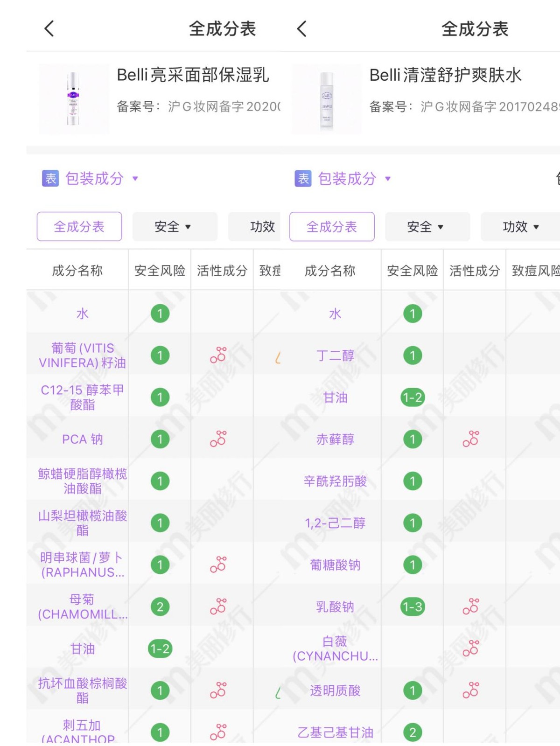This screenshot has width=560, height=746.
Task: Open ingredient 辛酰羟肟酸
Action: [335, 481]
